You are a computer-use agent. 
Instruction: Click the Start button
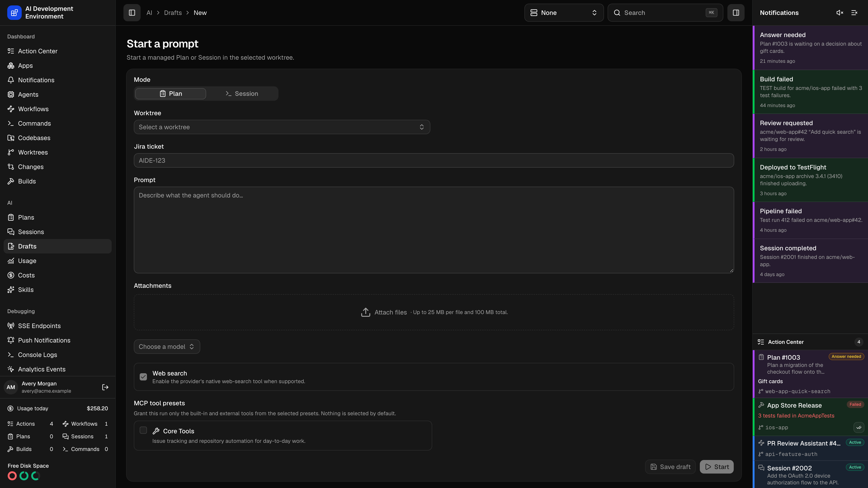717,467
